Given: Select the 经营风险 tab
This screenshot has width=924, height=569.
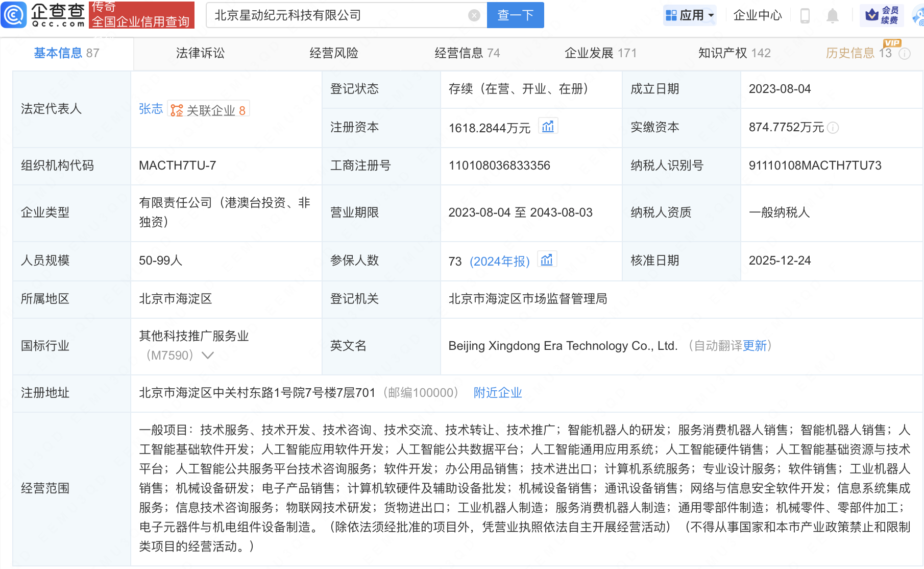Looking at the screenshot, I should [334, 53].
